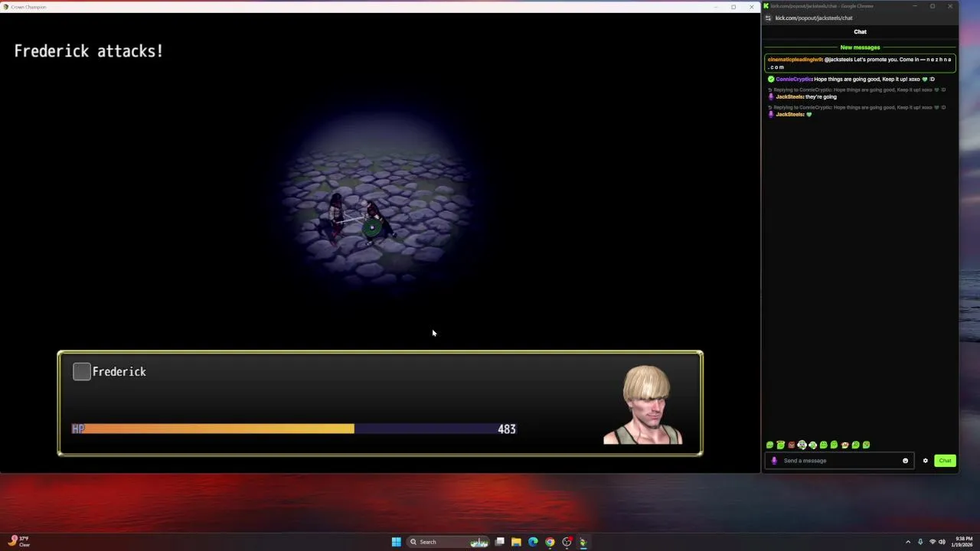
Task: Jump to reply reference above 'they're going'
Action: pyautogui.click(x=857, y=90)
